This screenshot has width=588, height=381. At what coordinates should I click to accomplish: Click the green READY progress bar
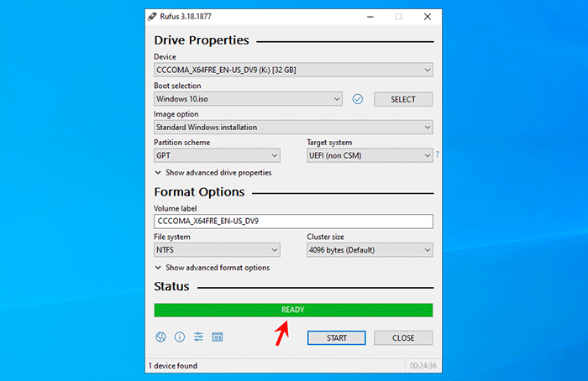point(293,311)
